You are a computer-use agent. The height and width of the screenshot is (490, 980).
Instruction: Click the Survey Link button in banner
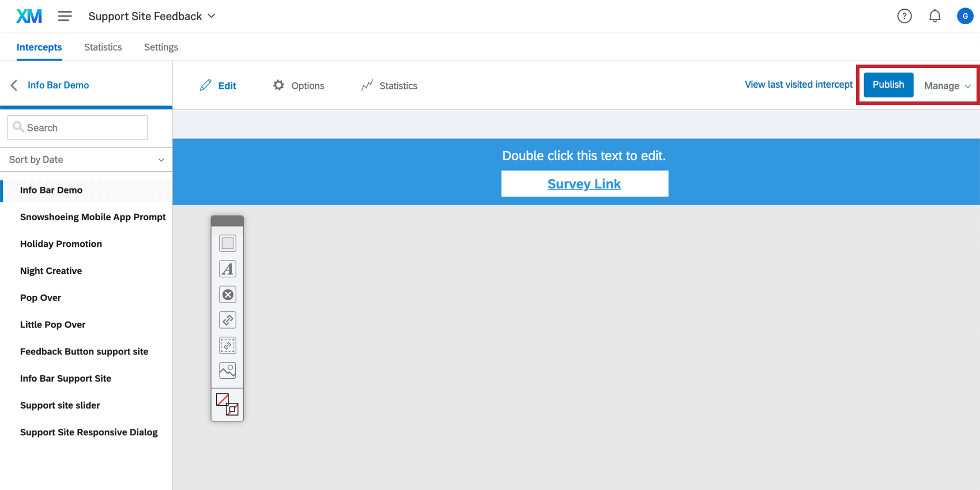pyautogui.click(x=585, y=184)
